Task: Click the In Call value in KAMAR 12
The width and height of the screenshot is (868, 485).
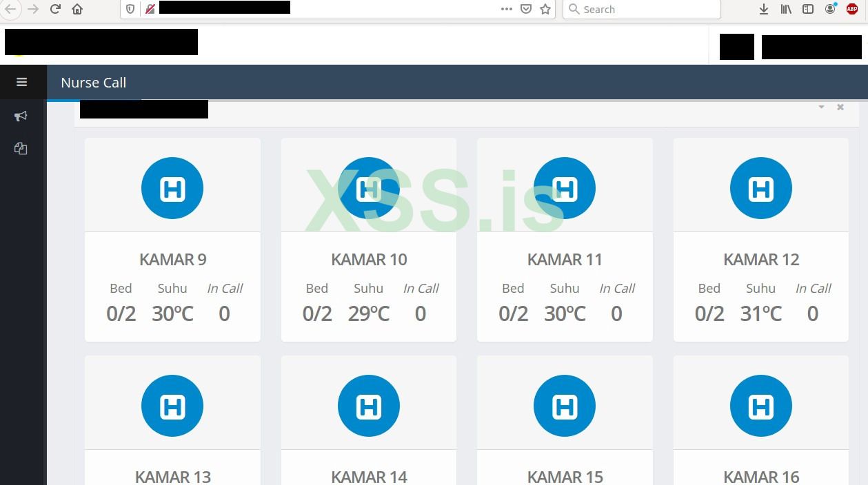Action: pyautogui.click(x=813, y=314)
